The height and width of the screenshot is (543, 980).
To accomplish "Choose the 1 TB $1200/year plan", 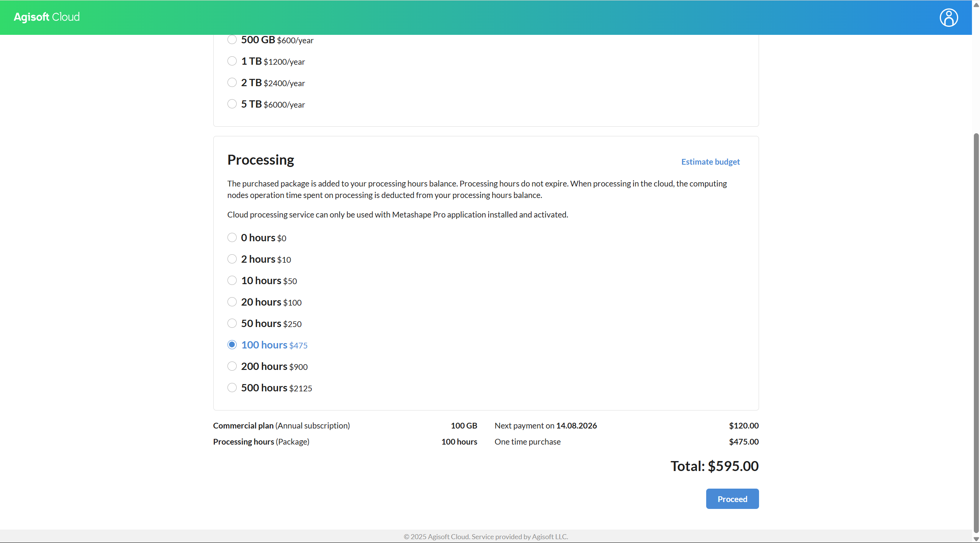I will click(232, 61).
